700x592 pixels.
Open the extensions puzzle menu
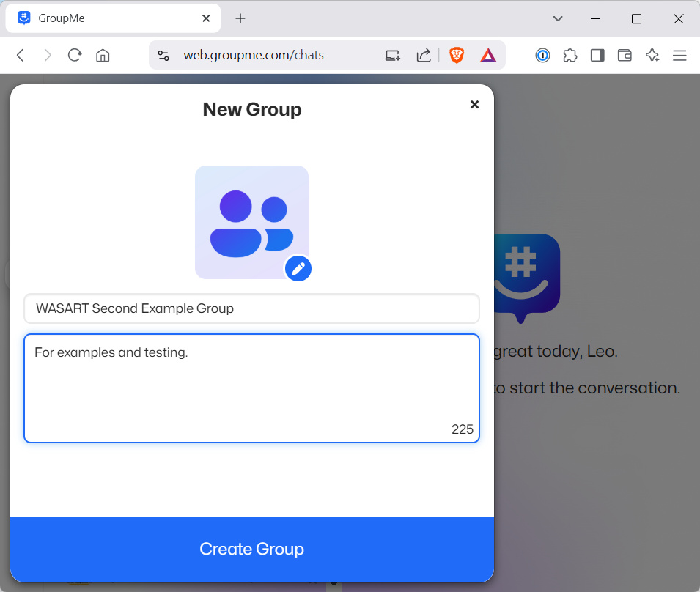[570, 56]
